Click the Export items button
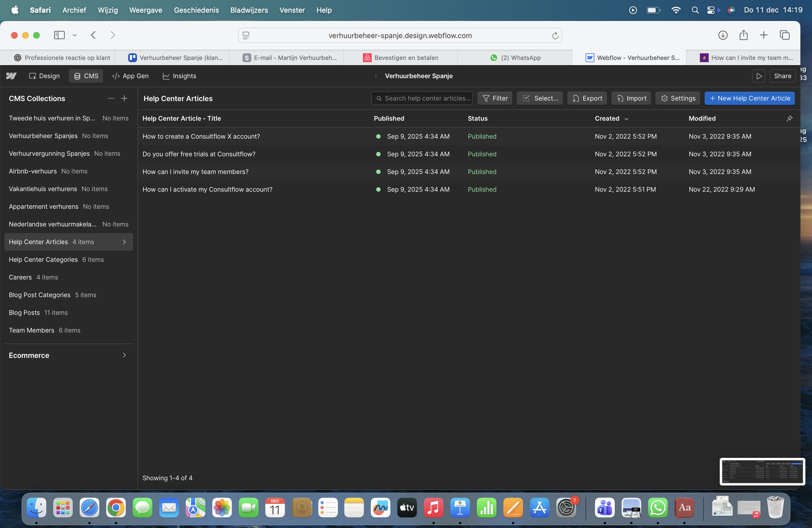The height and width of the screenshot is (528, 812). point(587,99)
